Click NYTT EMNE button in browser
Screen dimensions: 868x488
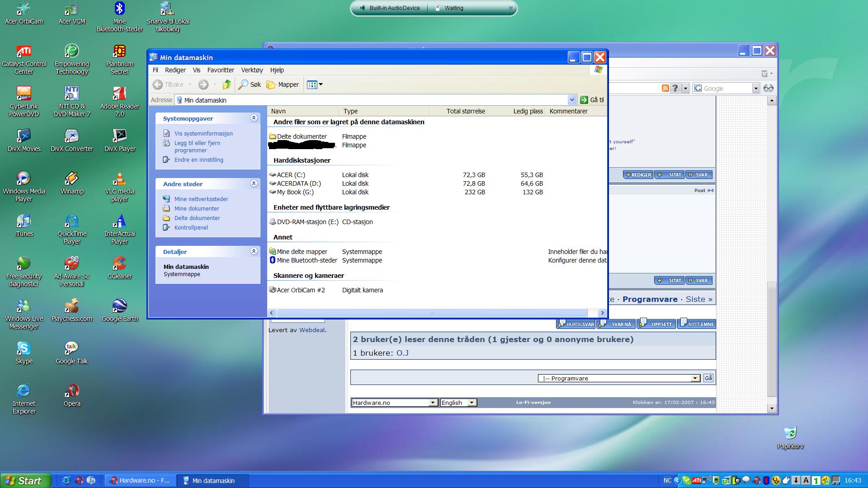click(697, 324)
